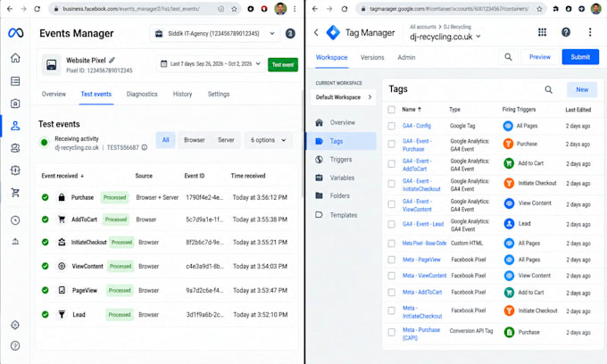Expand the Default Workspace selector

(344, 97)
